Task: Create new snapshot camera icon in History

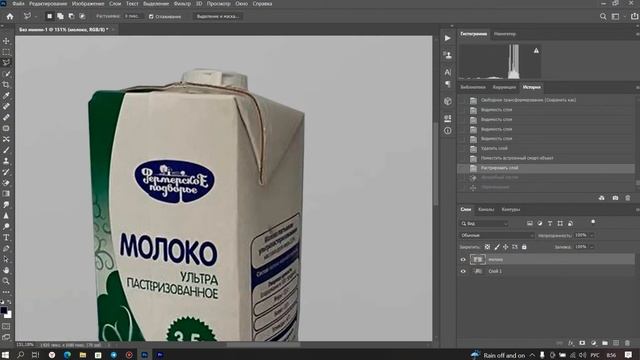Action: 615,198
